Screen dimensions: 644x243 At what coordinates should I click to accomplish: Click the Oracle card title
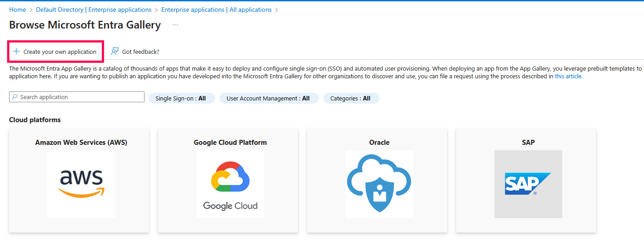379,142
